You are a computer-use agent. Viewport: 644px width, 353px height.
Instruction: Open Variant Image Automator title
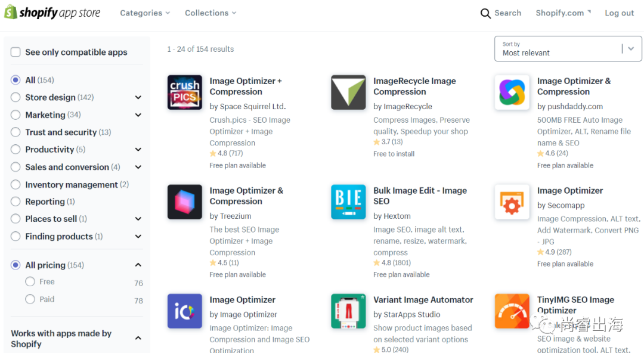point(423,299)
